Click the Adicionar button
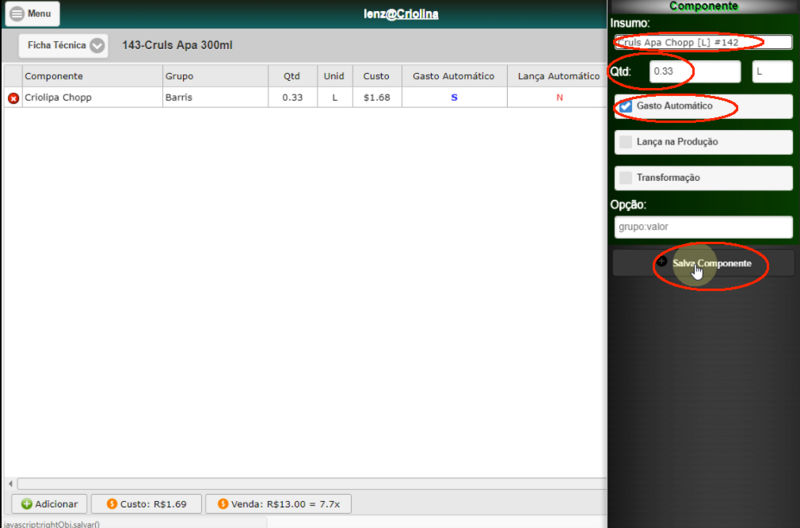800x528 pixels. coord(49,504)
